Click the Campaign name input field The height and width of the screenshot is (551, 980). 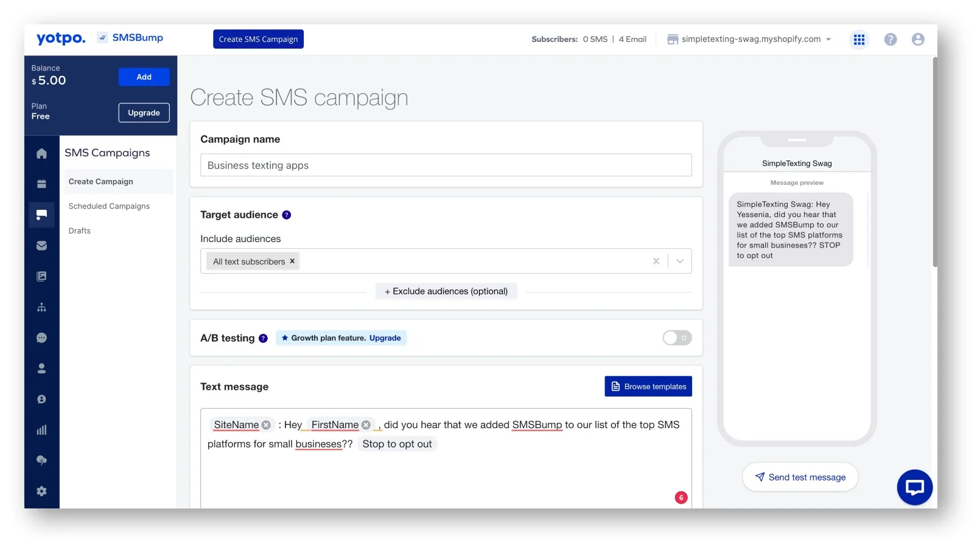pyautogui.click(x=446, y=165)
